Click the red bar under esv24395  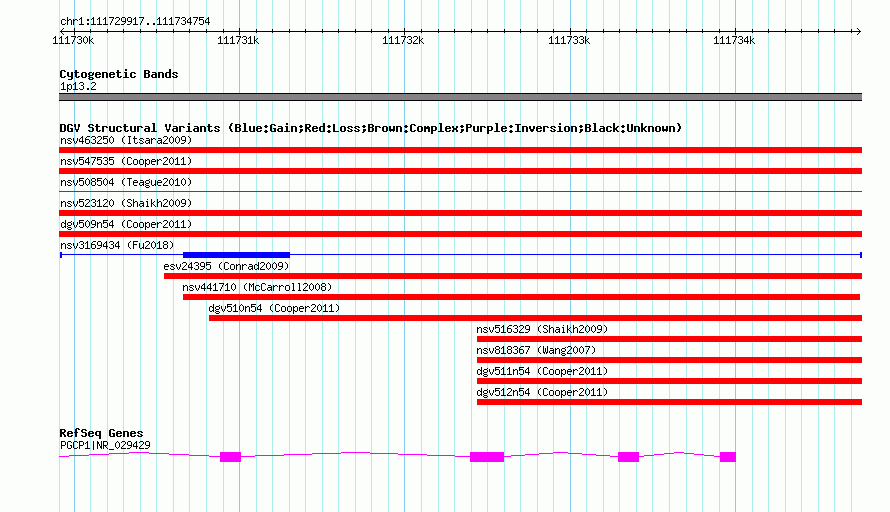(x=513, y=276)
